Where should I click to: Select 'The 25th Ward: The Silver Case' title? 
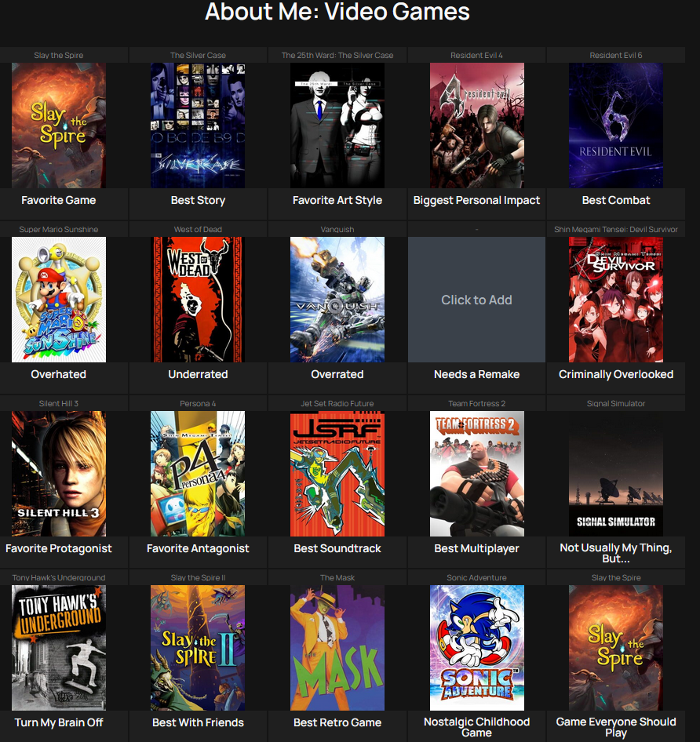tap(337, 56)
